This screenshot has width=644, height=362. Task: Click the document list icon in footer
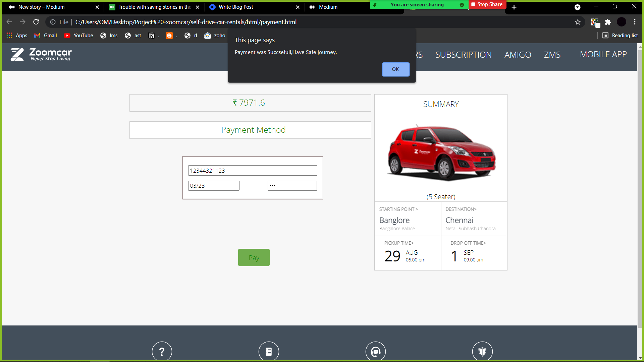(269, 351)
